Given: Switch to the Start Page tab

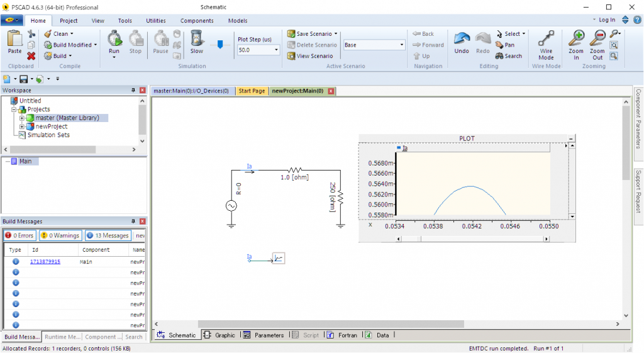Looking at the screenshot, I should [x=252, y=91].
